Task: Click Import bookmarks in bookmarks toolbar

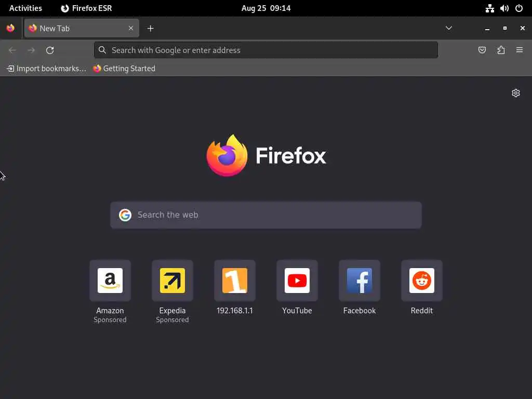Action: click(x=46, y=69)
